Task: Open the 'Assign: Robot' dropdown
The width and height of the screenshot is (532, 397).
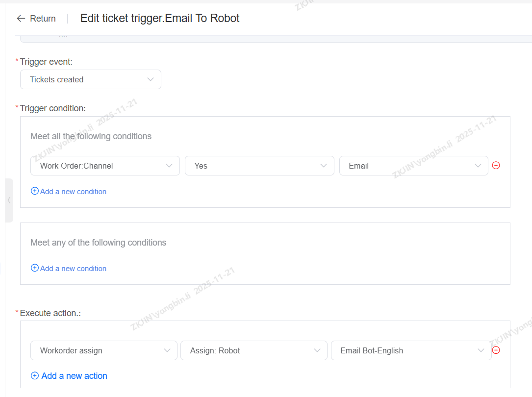Action: click(x=253, y=350)
